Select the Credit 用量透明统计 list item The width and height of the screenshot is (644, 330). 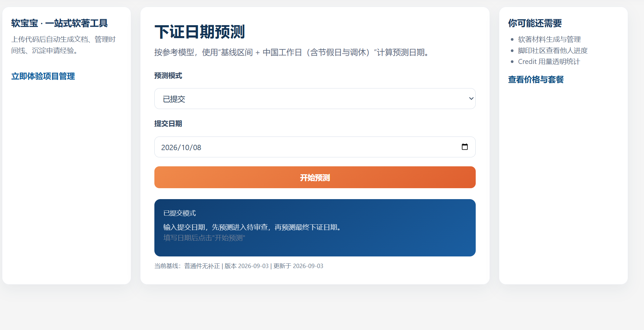pos(549,62)
